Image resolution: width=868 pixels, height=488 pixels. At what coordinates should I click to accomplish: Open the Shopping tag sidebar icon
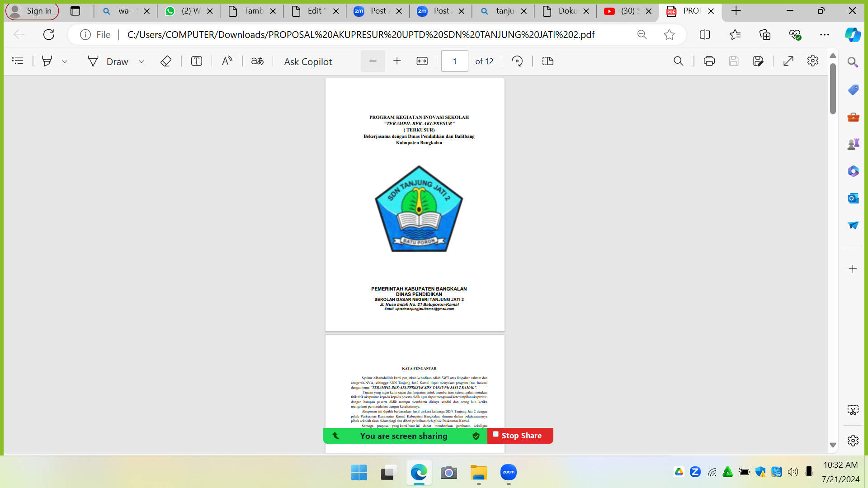pyautogui.click(x=853, y=89)
